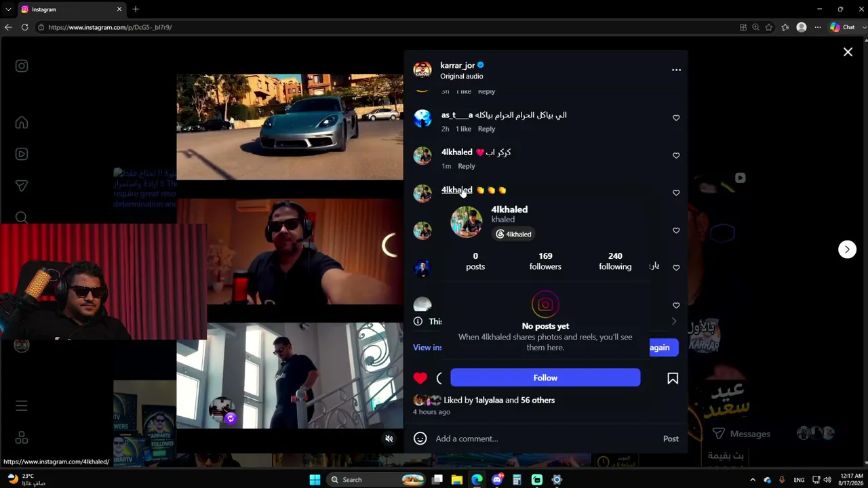Open the volume control in the system tray
868x488 pixels.
[x=827, y=480]
